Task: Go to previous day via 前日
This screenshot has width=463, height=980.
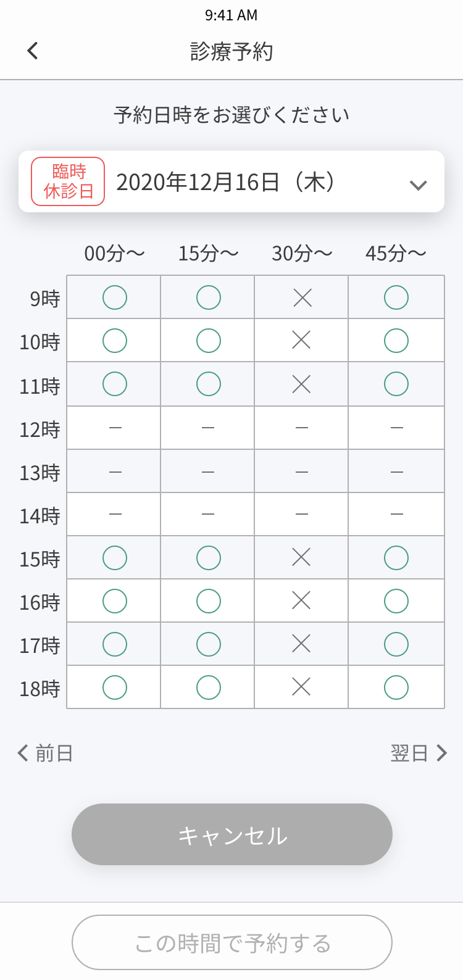Action: pos(45,753)
